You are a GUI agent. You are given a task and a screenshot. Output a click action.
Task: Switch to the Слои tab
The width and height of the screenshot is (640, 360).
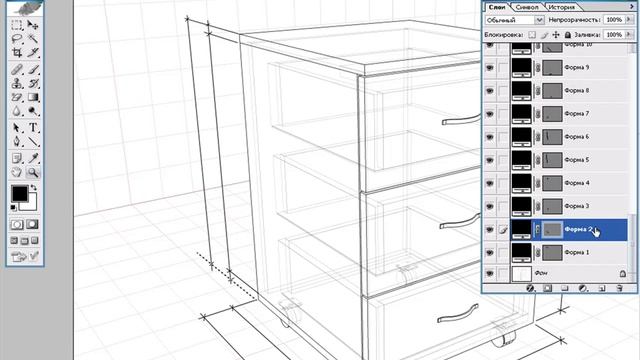[497, 7]
